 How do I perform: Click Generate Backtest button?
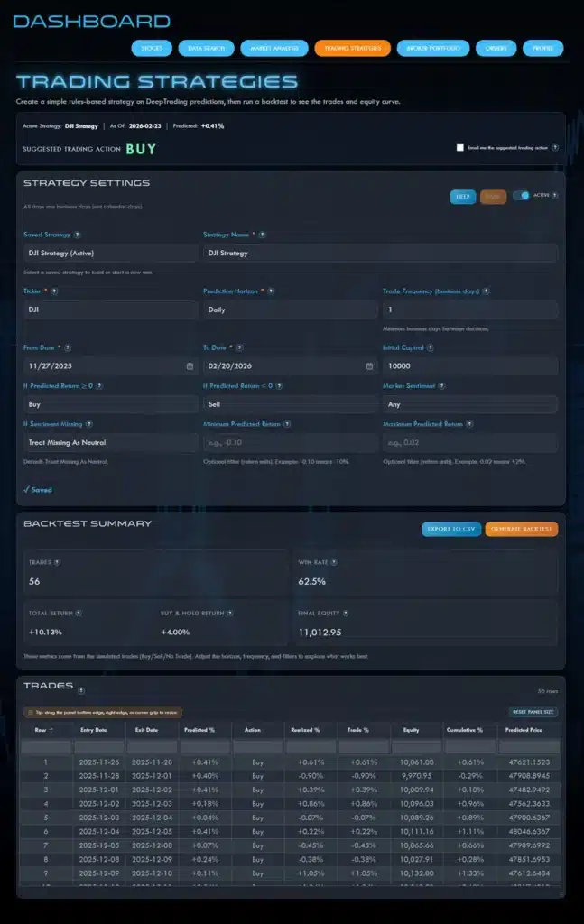pos(522,529)
